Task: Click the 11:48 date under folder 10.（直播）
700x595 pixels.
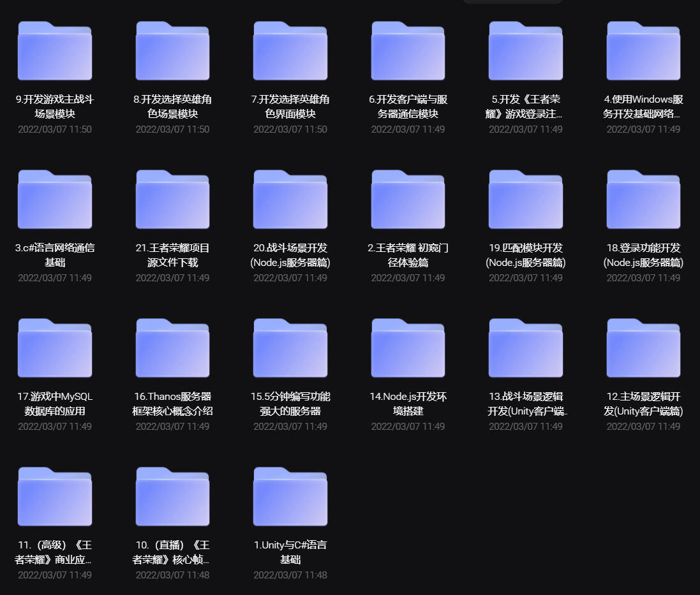Action: click(x=172, y=575)
